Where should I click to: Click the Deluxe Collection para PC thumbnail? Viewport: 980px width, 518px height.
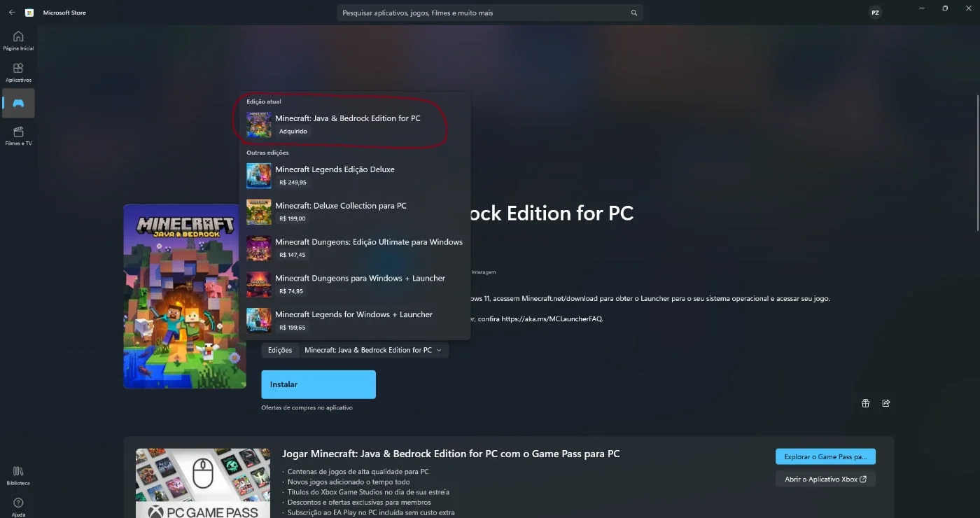coord(259,212)
